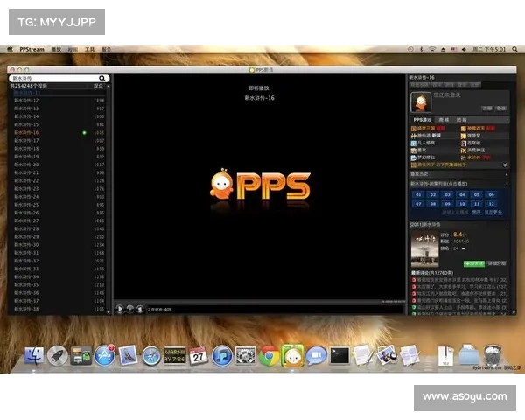This screenshot has width=525, height=420.
Task: Click the play button in the player controls
Action: tap(120, 309)
